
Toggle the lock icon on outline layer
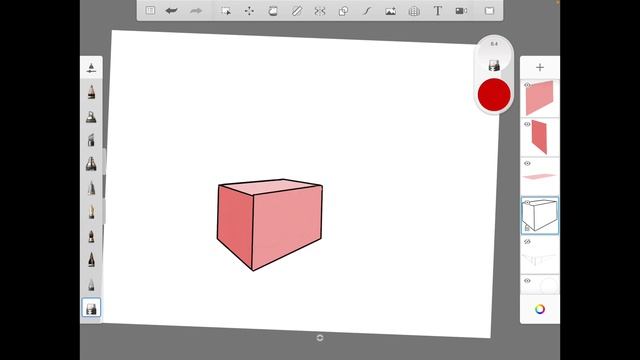coord(527,228)
